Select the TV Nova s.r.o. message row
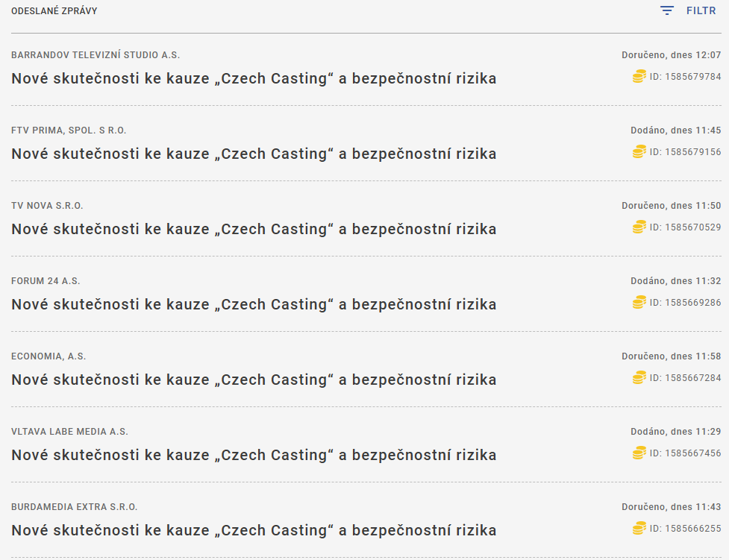 [254, 230]
